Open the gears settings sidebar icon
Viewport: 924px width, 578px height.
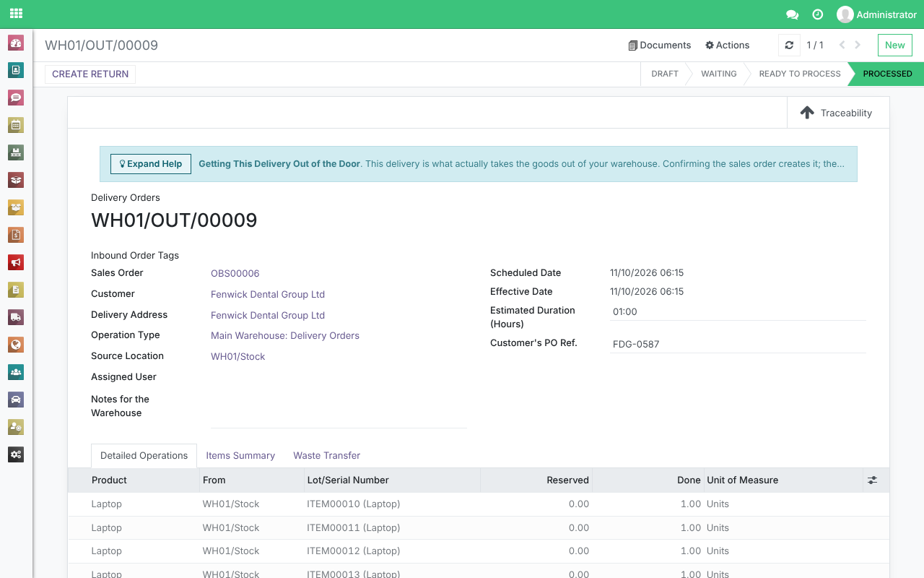(16, 454)
